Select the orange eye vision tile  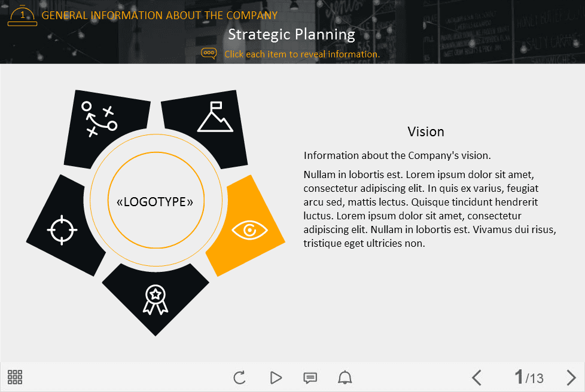[248, 228]
